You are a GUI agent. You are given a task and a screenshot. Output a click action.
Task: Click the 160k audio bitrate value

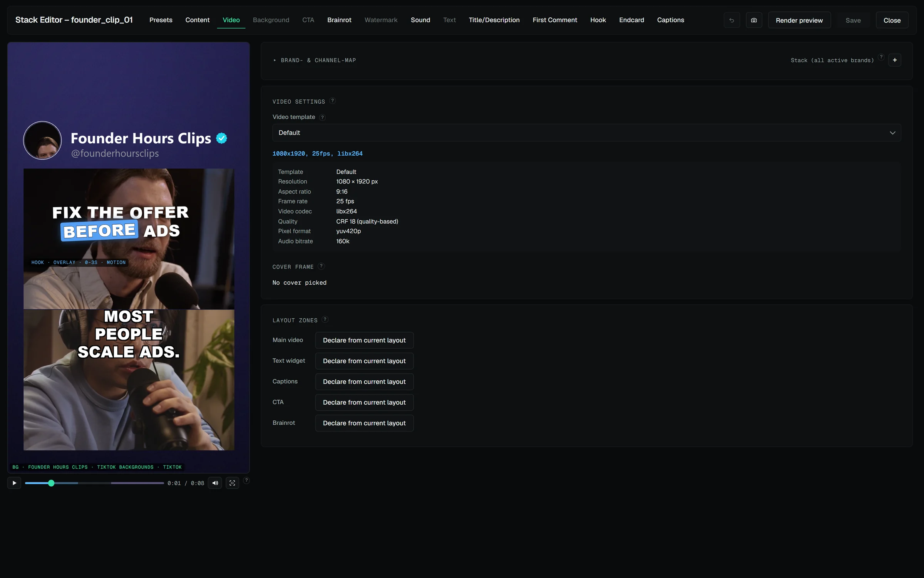coord(343,241)
